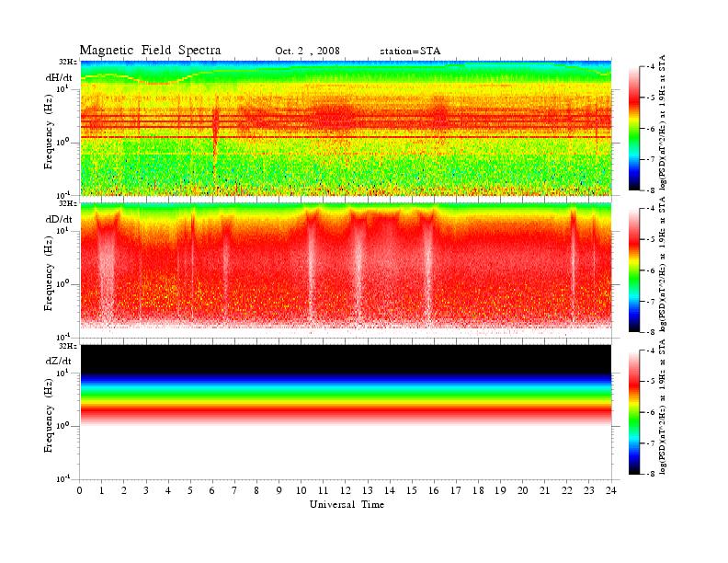The width and height of the screenshot is (728, 563).
Task: Click the "Frequency (Hz)" label beside dZ/dt
Action: (49, 415)
